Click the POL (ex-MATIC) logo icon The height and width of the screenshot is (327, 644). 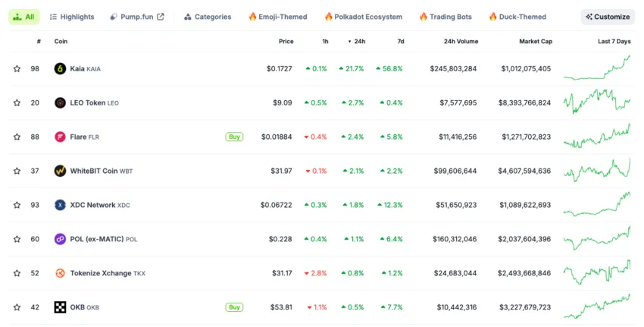[60, 239]
